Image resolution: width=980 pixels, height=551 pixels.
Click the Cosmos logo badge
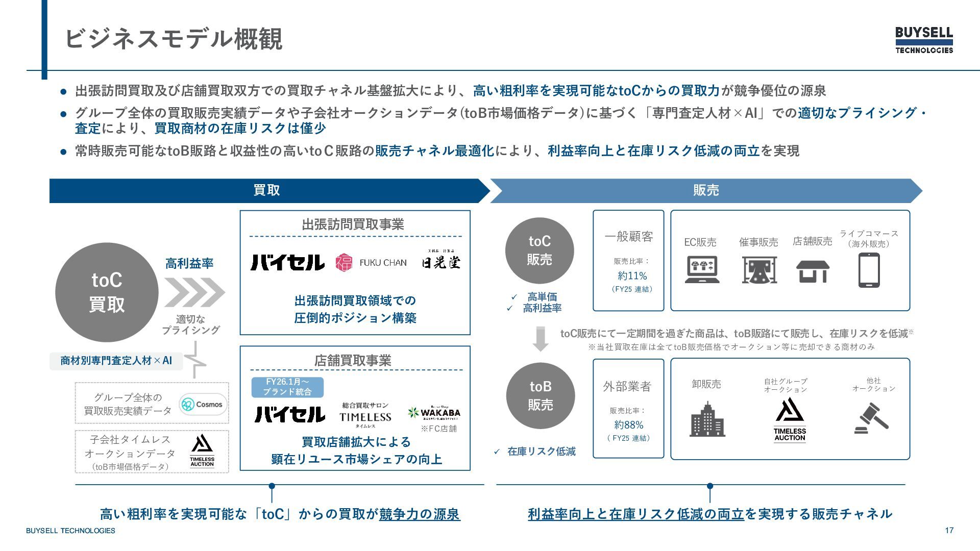(x=203, y=405)
